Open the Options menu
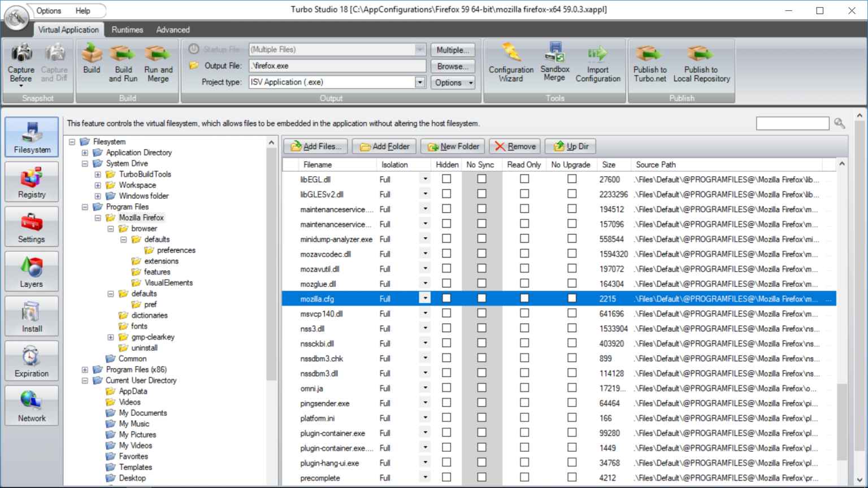The width and height of the screenshot is (868, 488). coord(49,11)
